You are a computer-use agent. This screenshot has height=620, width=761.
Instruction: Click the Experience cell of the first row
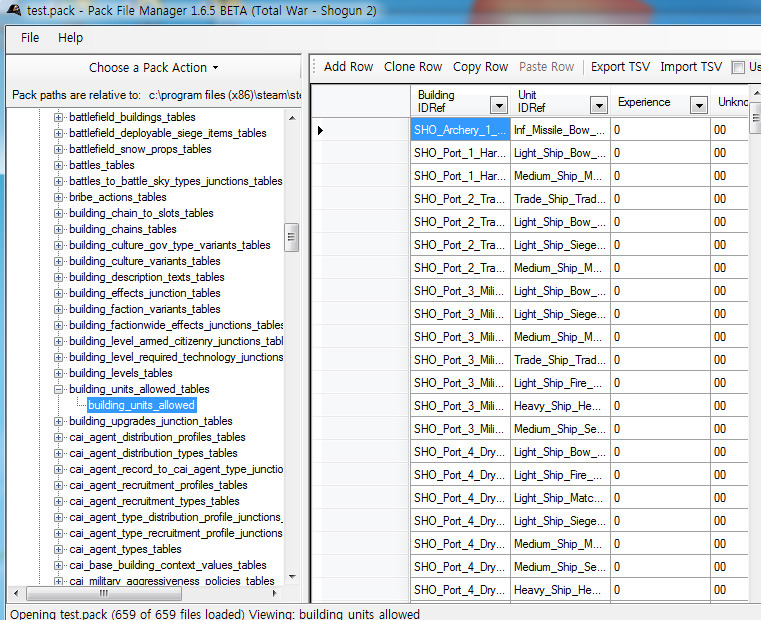click(x=660, y=130)
